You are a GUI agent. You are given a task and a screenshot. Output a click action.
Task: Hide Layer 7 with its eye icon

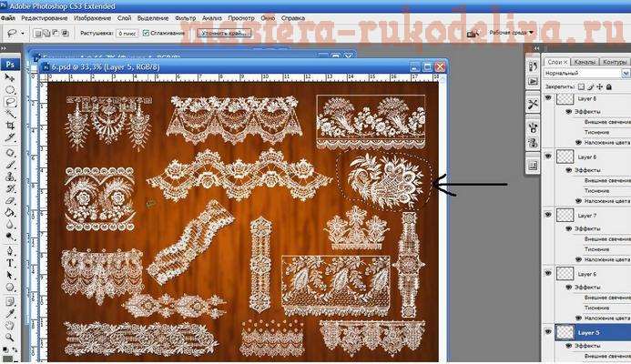[x=548, y=215]
